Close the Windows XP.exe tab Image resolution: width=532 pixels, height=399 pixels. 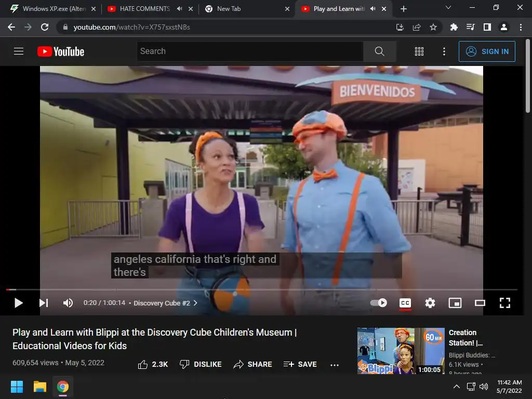[x=94, y=9]
